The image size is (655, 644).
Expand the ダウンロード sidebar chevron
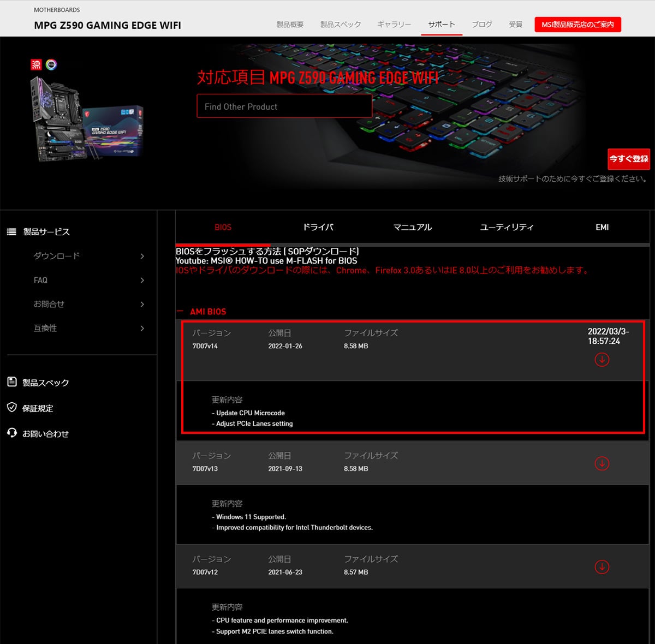click(142, 256)
